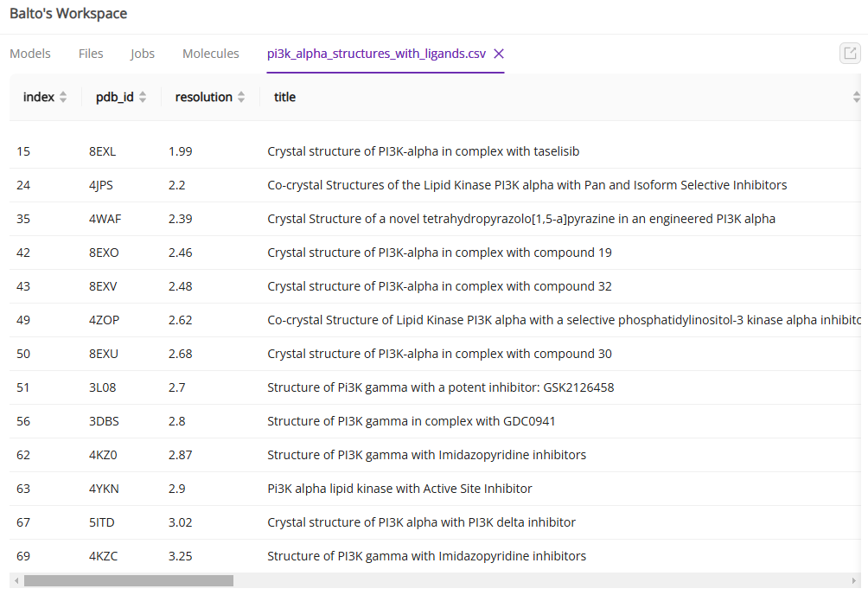Select the GSK2126458 inhibitor title cell
Screen dimensions: 868x595
pos(440,387)
